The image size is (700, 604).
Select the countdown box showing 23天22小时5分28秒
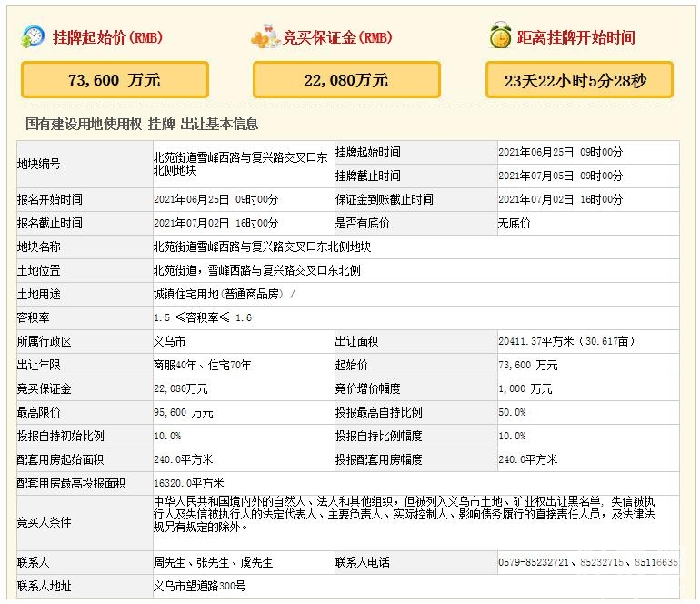[579, 80]
